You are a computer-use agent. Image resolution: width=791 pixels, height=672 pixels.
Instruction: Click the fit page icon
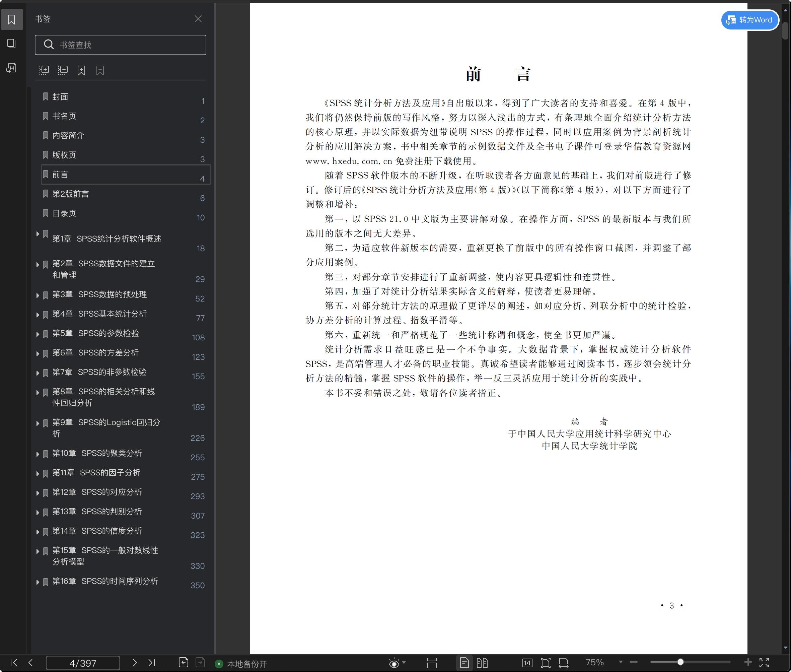click(x=546, y=663)
